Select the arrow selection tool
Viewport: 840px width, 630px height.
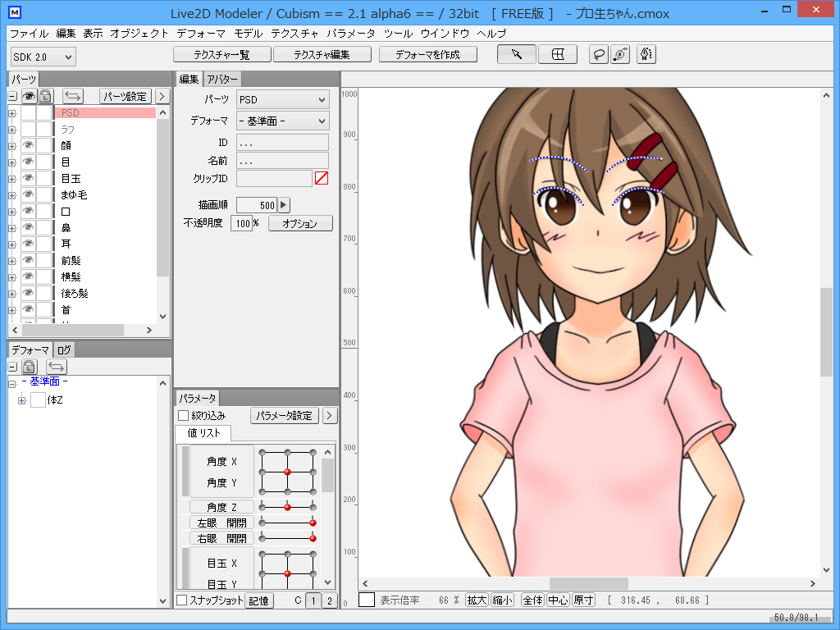[516, 53]
